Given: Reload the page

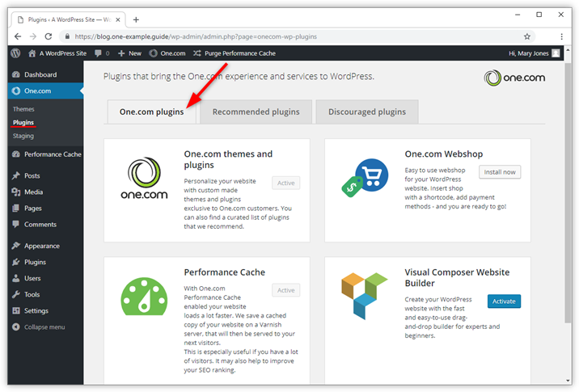Looking at the screenshot, I should pyautogui.click(x=49, y=36).
